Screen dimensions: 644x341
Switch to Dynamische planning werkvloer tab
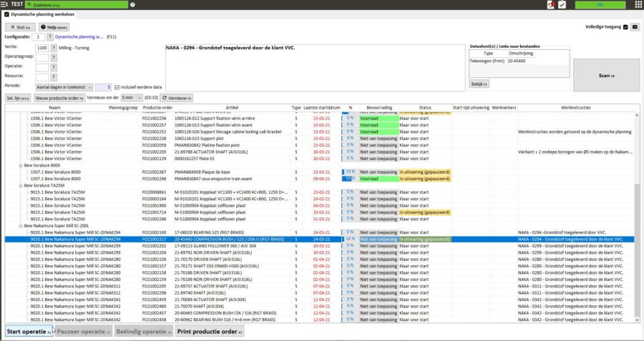40,14
